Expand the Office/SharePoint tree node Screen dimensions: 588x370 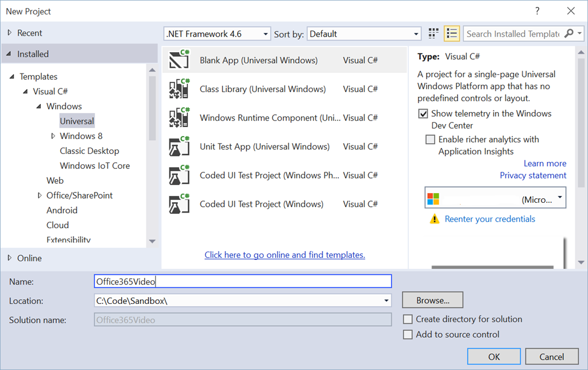coord(40,195)
